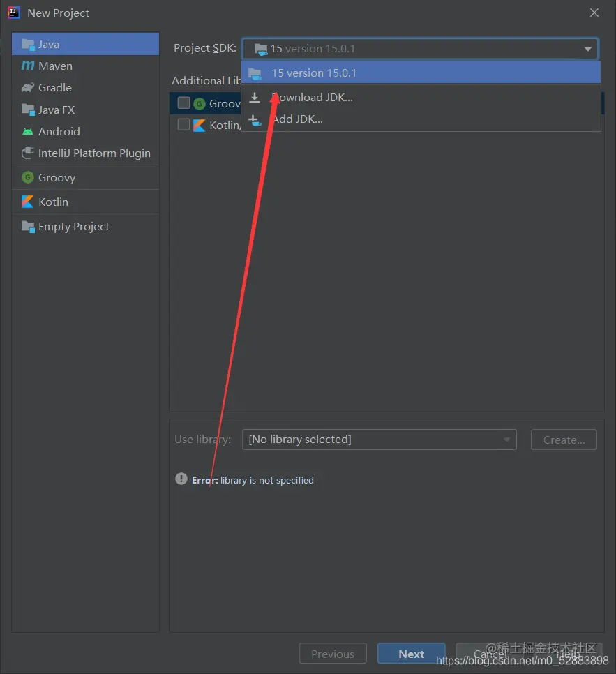Click the 'Error: library is not specified' message

253,480
